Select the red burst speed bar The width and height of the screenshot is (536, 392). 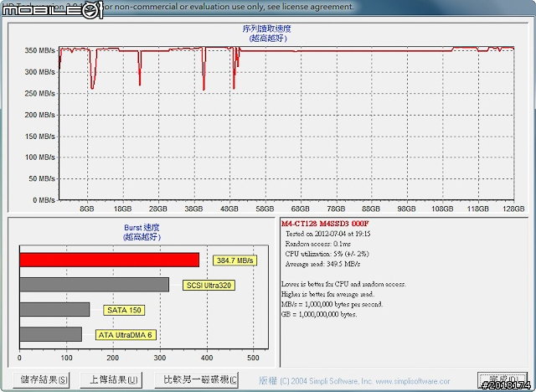[109, 260]
